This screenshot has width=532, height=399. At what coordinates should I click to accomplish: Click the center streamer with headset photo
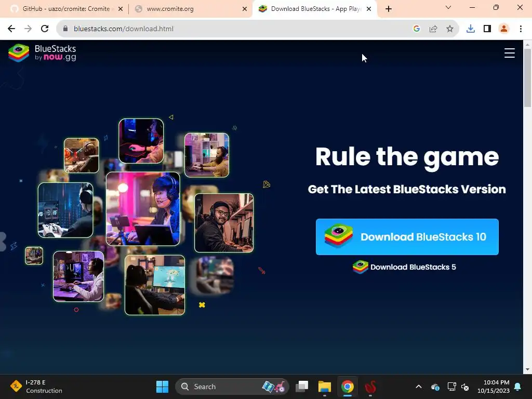pos(143,209)
